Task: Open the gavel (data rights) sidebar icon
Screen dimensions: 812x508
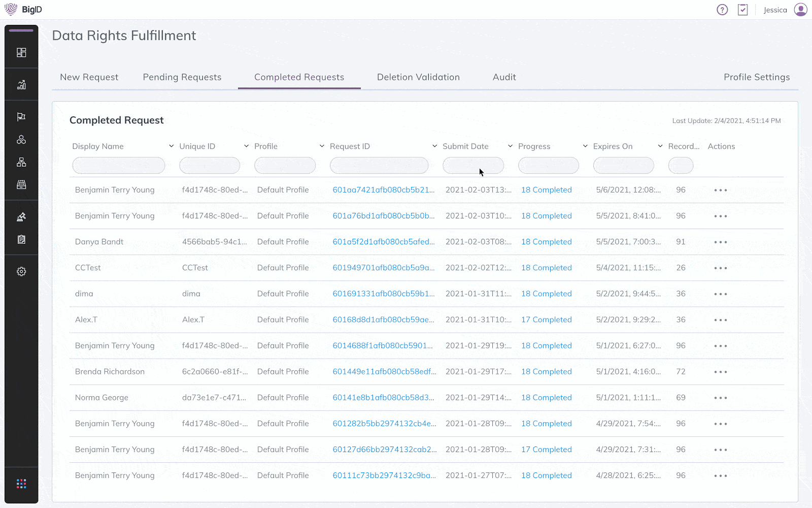Action: (21, 216)
